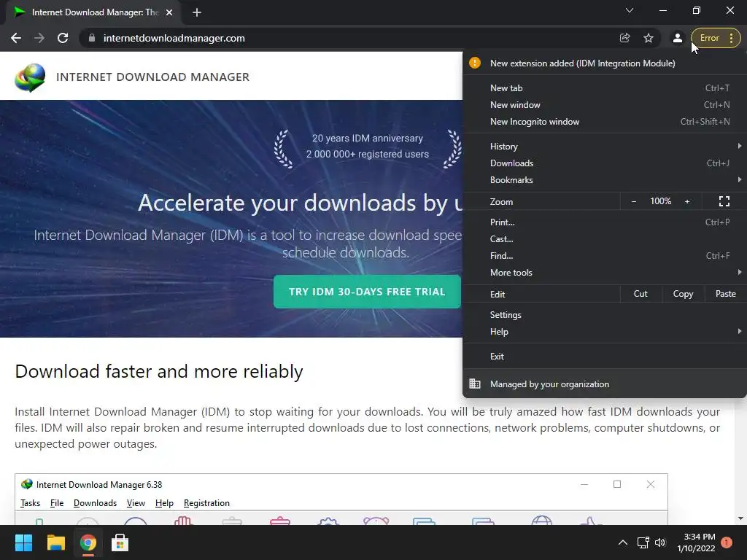
Task: Click the browser forward arrow
Action: click(39, 38)
